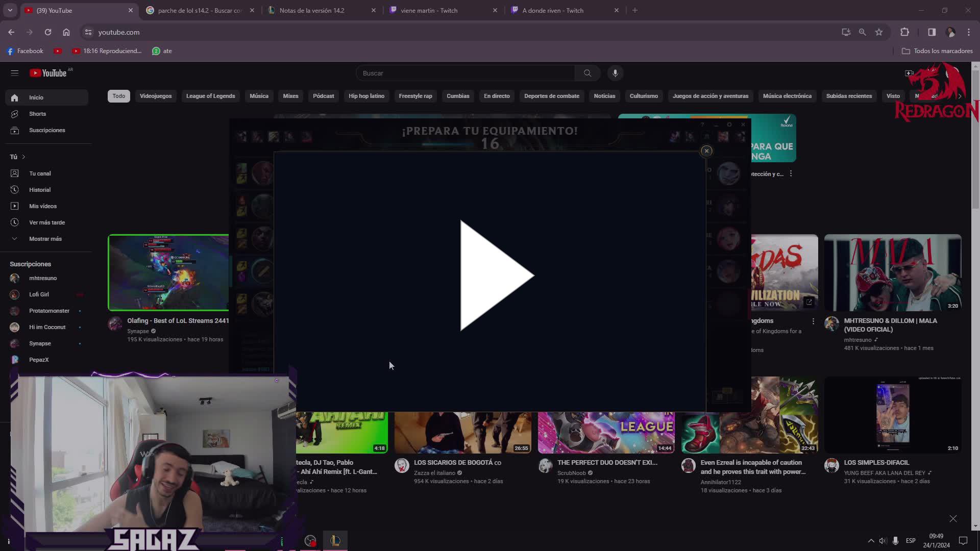Click the YouTube voice search microphone
The width and height of the screenshot is (980, 551).
615,73
